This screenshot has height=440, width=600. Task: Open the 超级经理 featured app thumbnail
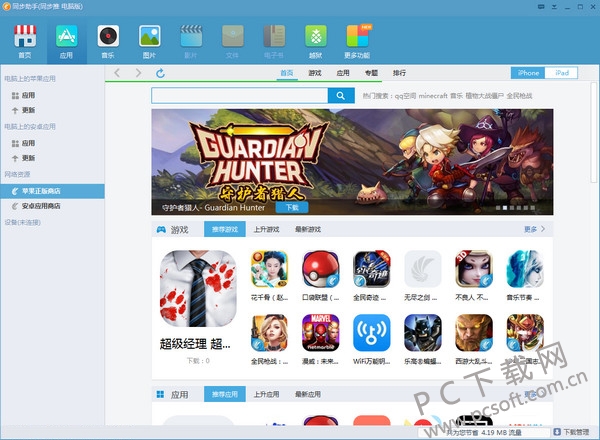point(198,288)
